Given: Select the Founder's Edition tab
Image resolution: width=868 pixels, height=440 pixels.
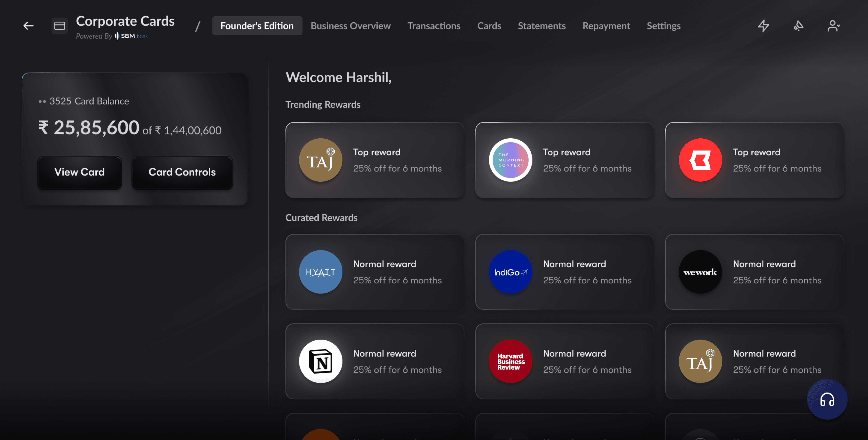Looking at the screenshot, I should 257,26.
